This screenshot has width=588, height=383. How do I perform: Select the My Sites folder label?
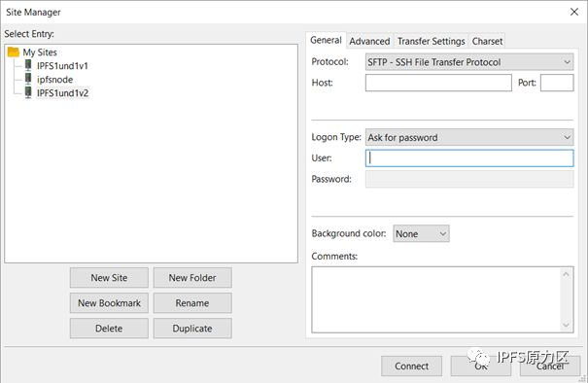tap(40, 52)
